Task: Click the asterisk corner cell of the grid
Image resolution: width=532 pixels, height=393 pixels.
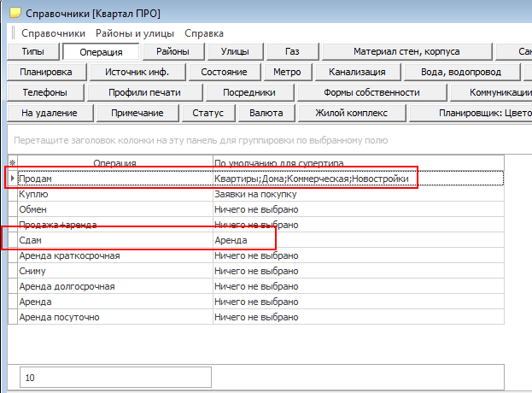Action: point(12,162)
